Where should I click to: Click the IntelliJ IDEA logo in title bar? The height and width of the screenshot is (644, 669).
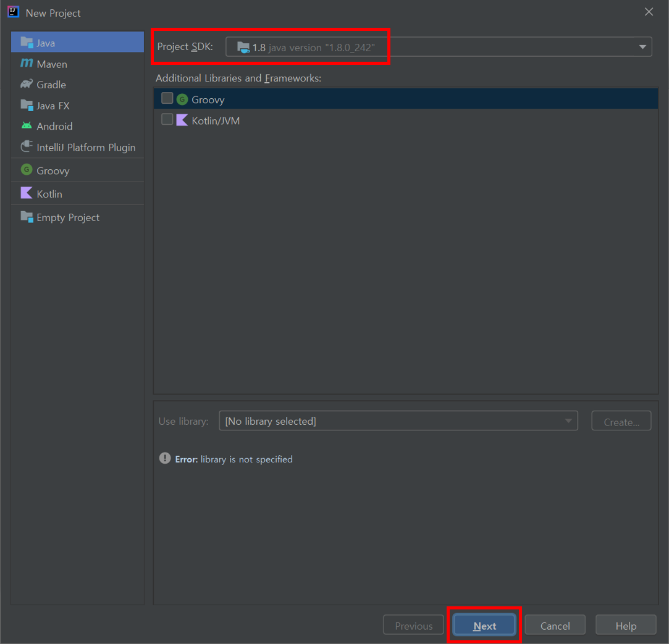click(x=13, y=12)
